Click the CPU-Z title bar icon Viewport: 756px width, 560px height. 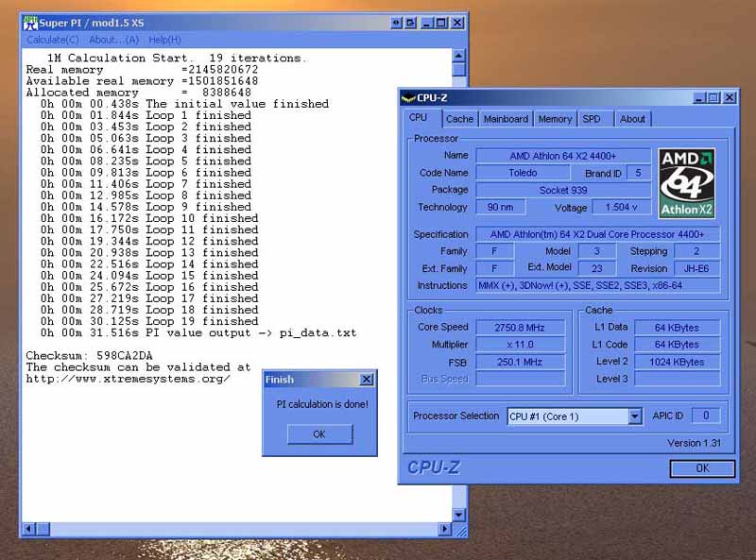[408, 98]
